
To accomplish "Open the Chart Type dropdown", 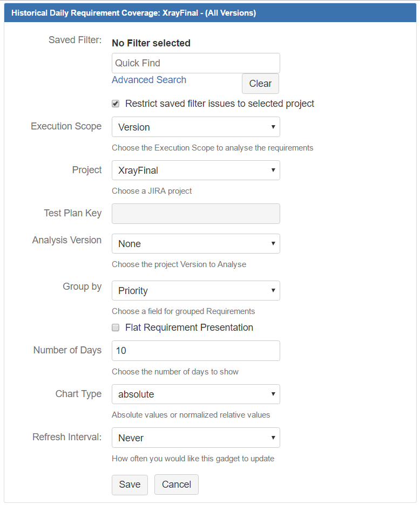I will [x=195, y=394].
